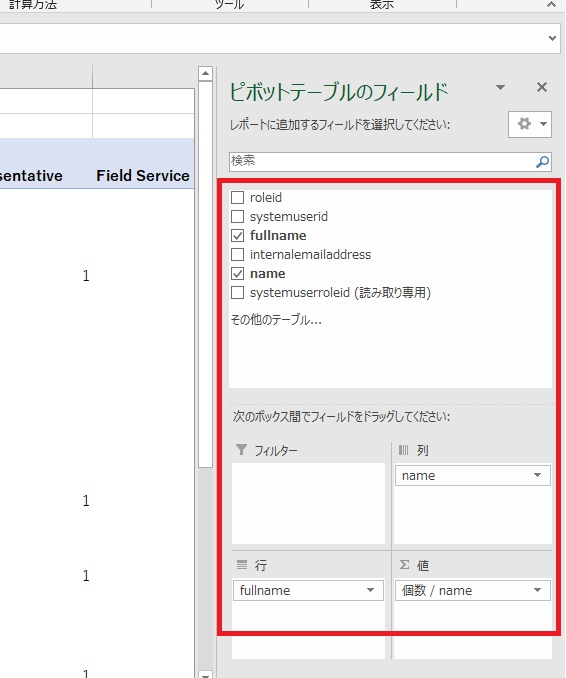The image size is (566, 678).
Task: Uncheck the fullname field checkbox
Action: (x=237, y=235)
